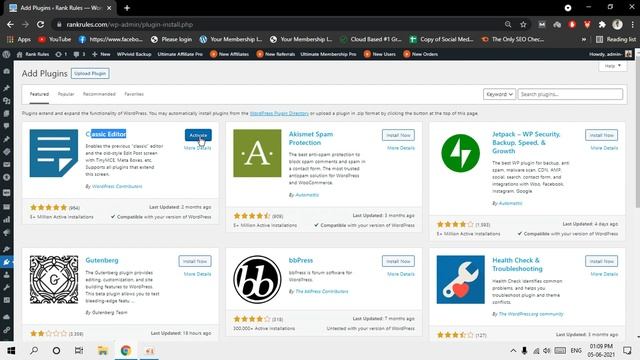Open the Chrome extensions puzzle icon
640x360 pixels.
tap(602, 24)
